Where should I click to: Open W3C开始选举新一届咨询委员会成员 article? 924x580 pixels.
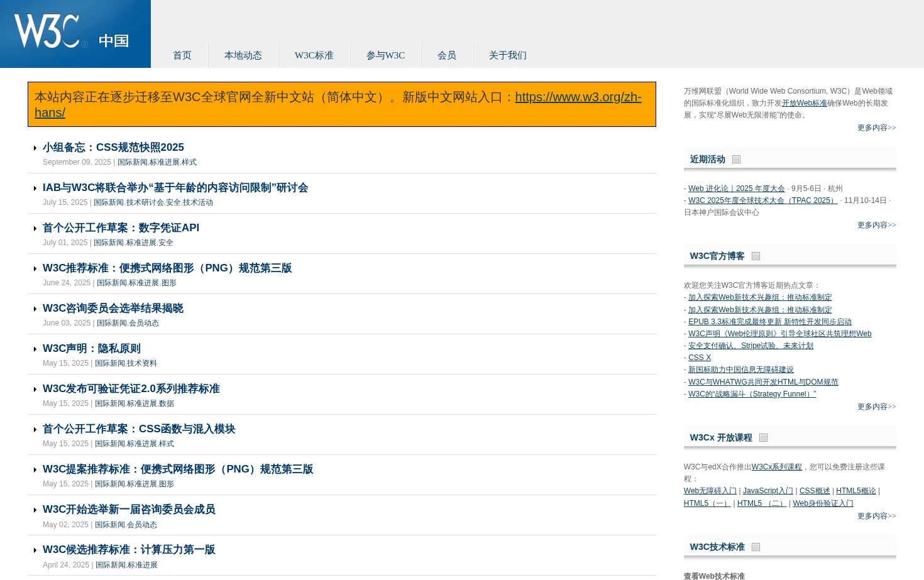129,510
